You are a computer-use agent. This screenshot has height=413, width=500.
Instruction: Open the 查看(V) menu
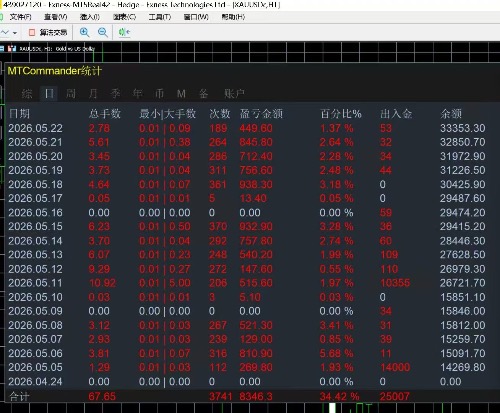(56, 17)
